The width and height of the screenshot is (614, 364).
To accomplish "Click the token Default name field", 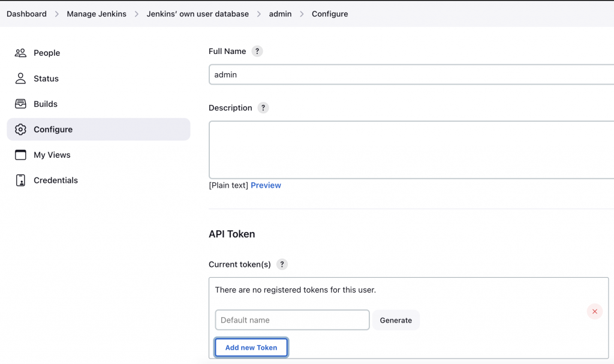I will coord(292,320).
